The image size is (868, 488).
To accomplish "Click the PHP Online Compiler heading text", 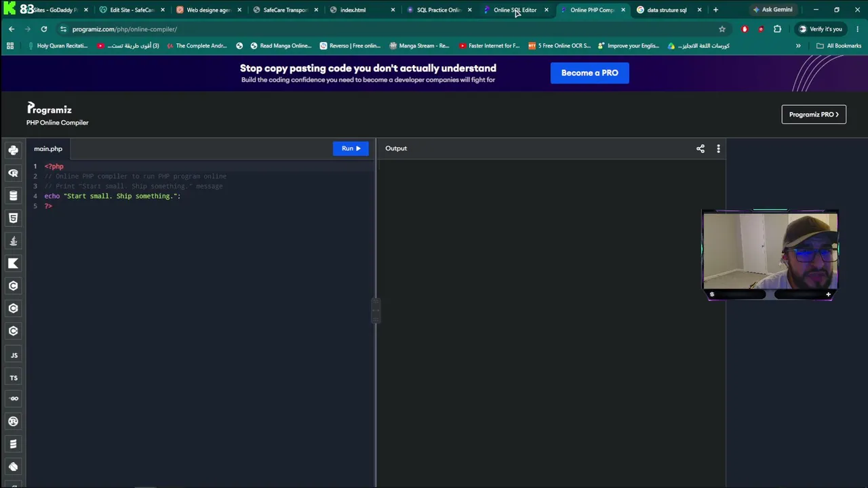I will click(x=58, y=123).
